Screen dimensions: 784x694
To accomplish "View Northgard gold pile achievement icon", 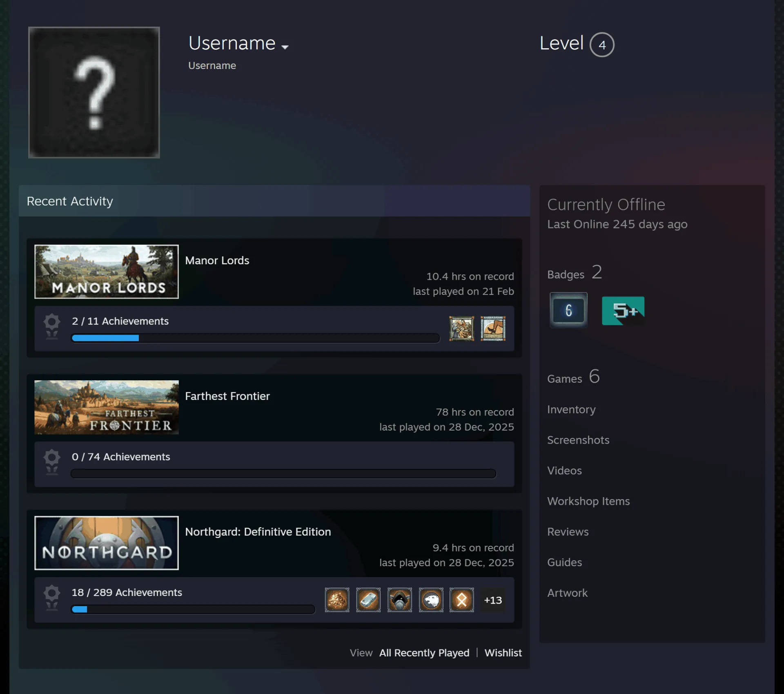I will [x=337, y=600].
